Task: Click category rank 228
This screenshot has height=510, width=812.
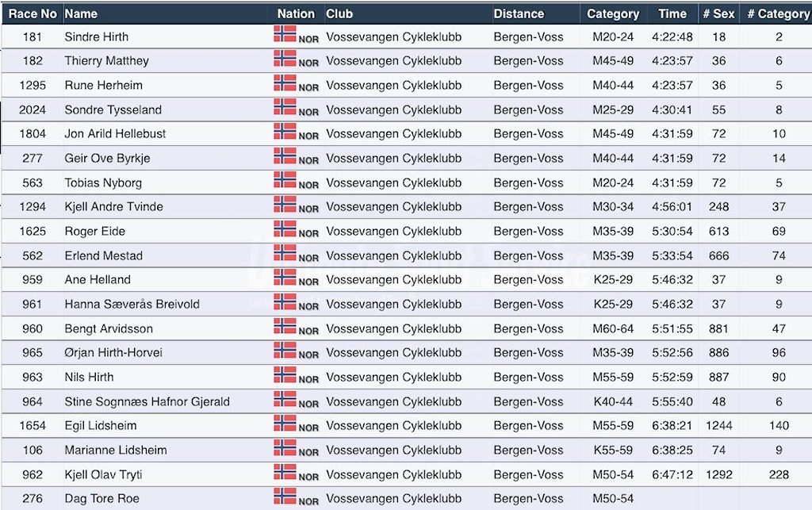Action: (x=779, y=475)
